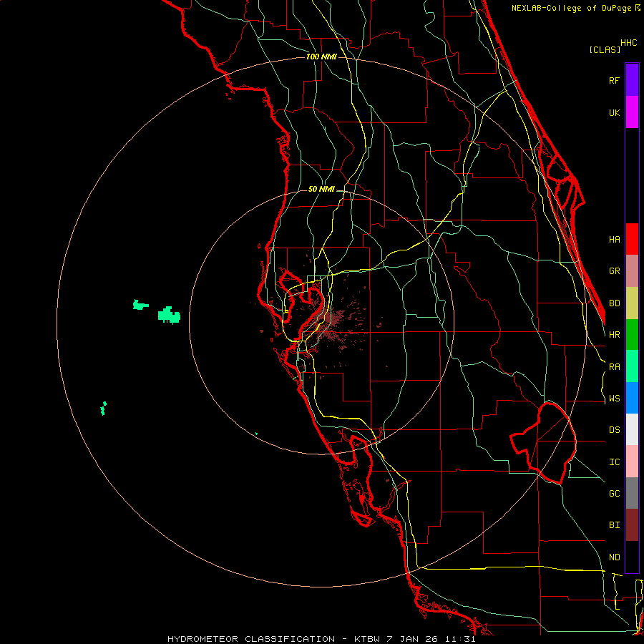The height and width of the screenshot is (644, 644).
Task: Click the magenta UK color swatch
Action: point(632,112)
